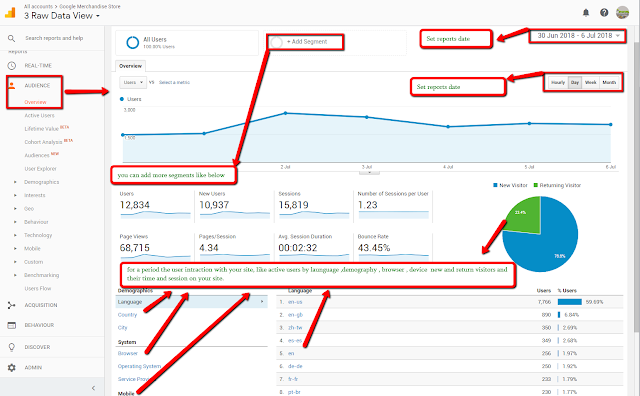This screenshot has height=396, width=640.
Task: Switch the graph to Hourly
Action: [558, 82]
